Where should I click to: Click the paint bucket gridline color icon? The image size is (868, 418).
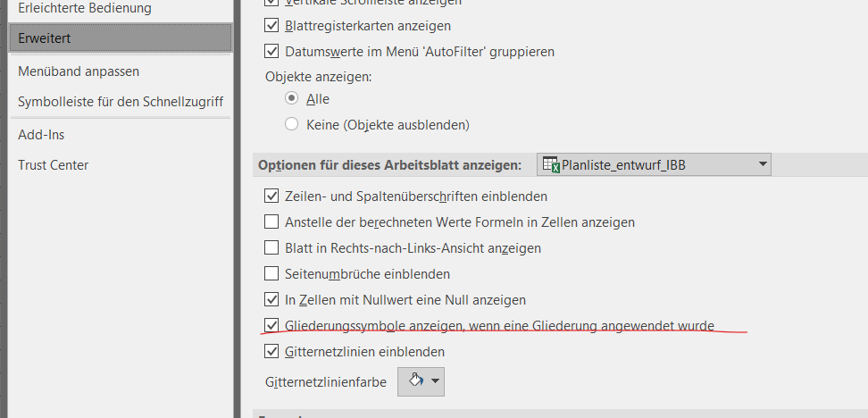pyautogui.click(x=413, y=380)
